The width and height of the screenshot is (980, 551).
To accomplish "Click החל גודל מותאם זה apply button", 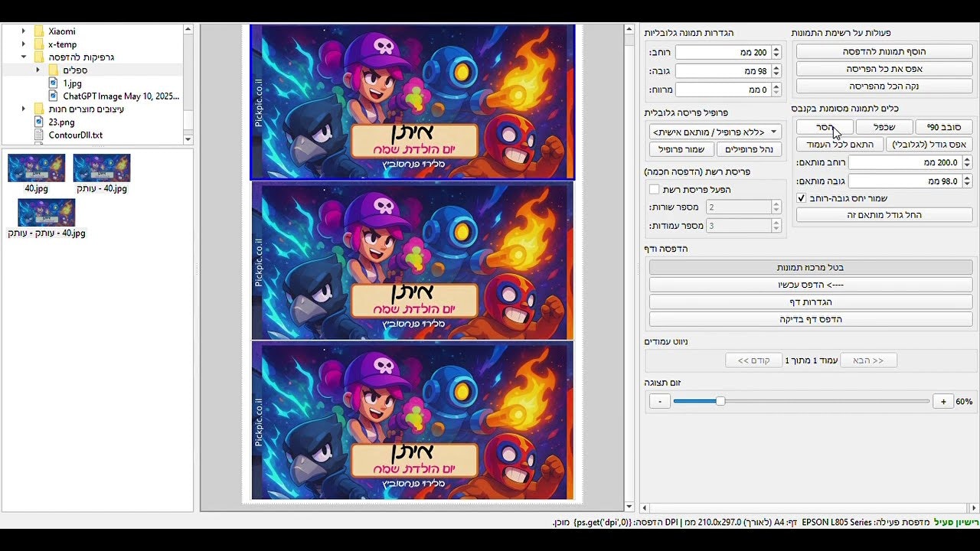I will [x=884, y=215].
